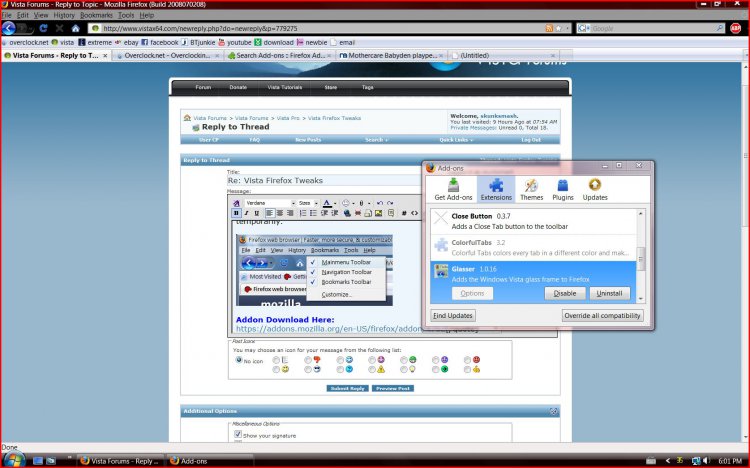Image resolution: width=750 pixels, height=468 pixels.
Task: Select the red angry face post icon radio
Action: pos(467,359)
